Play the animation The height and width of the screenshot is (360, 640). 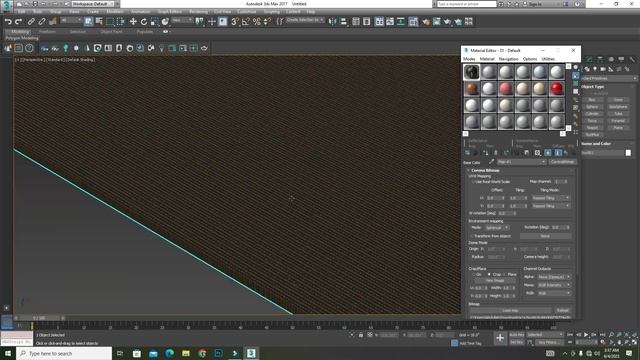[x=586, y=335]
